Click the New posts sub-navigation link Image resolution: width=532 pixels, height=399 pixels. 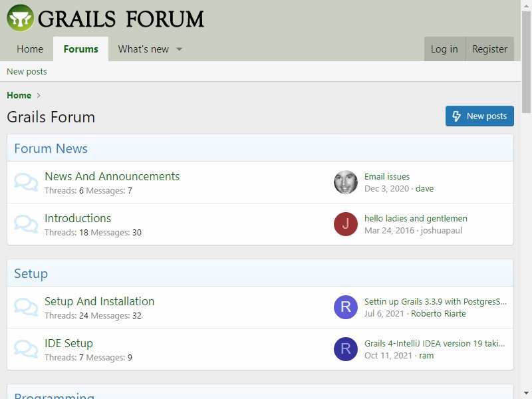pos(27,72)
